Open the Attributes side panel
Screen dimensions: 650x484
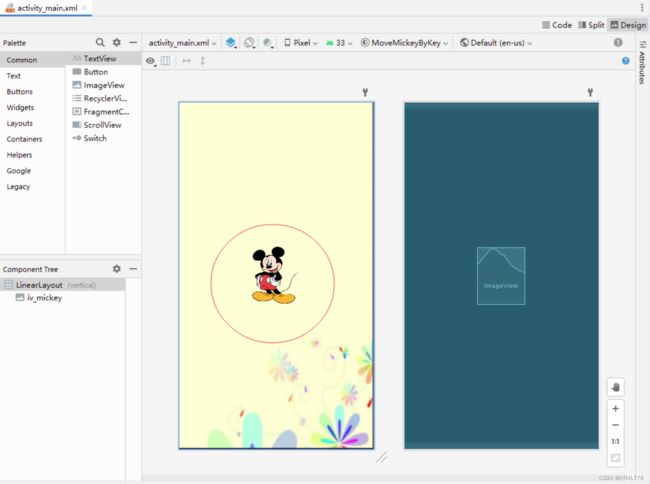642,62
